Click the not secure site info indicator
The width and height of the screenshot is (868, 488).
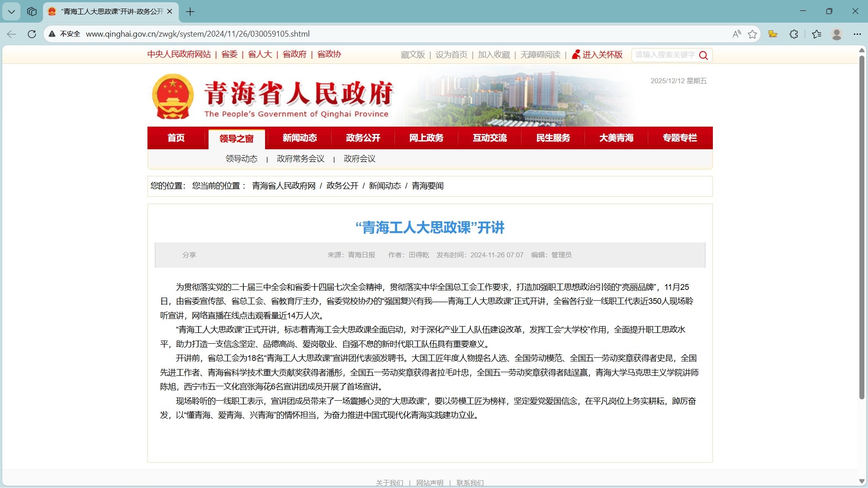tap(65, 34)
